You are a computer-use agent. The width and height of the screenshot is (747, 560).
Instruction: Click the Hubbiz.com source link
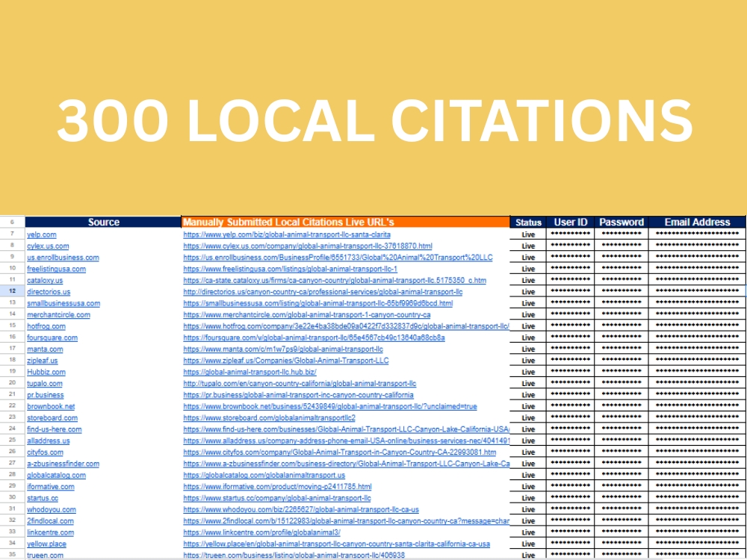(46, 372)
